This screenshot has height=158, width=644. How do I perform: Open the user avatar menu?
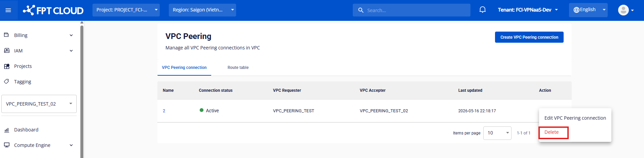pos(626,10)
